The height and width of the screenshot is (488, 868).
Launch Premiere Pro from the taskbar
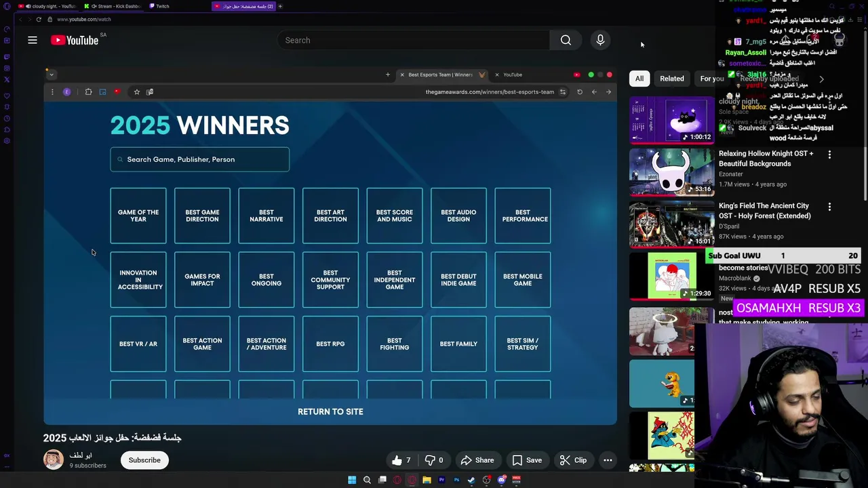click(441, 480)
